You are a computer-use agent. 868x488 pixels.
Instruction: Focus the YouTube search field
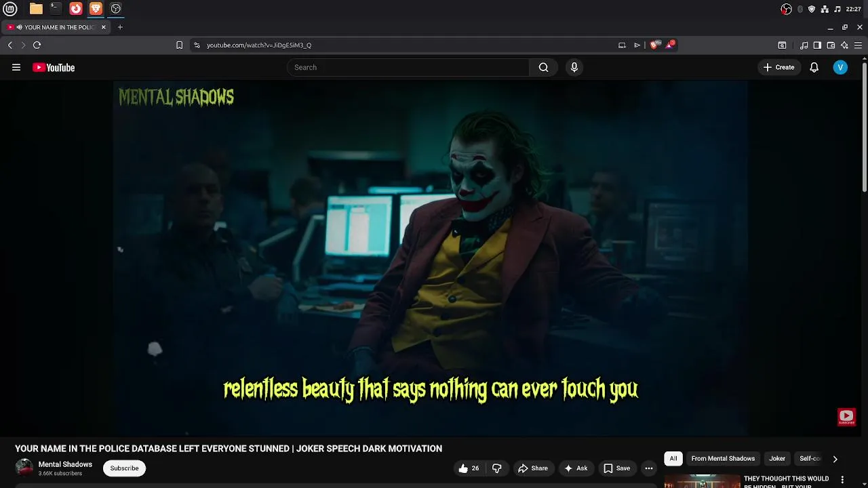(408, 67)
